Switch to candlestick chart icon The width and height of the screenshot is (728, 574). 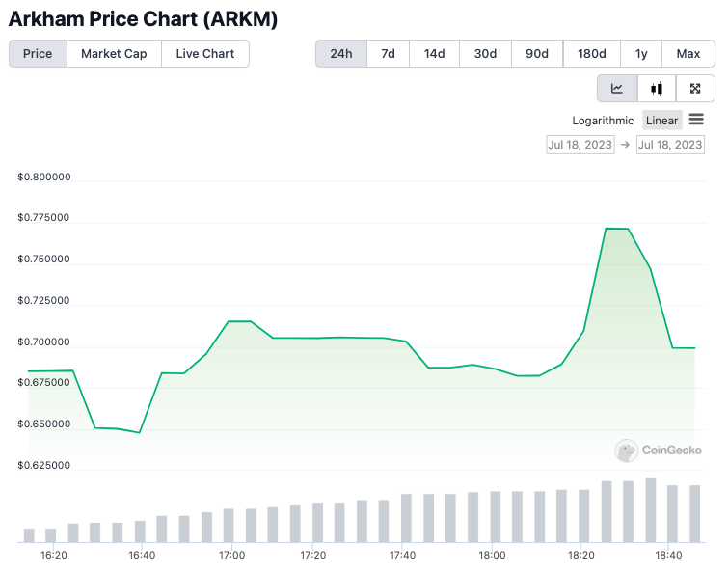[657, 89]
